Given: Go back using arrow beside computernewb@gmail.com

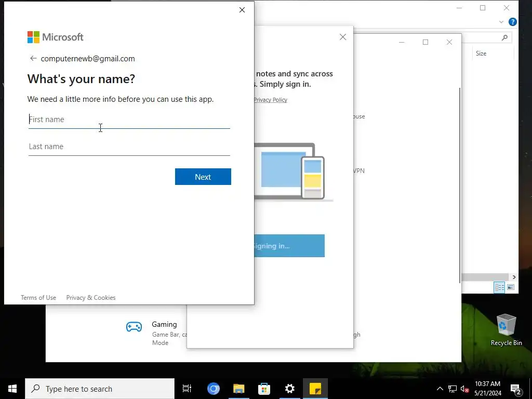Looking at the screenshot, I should (33, 58).
